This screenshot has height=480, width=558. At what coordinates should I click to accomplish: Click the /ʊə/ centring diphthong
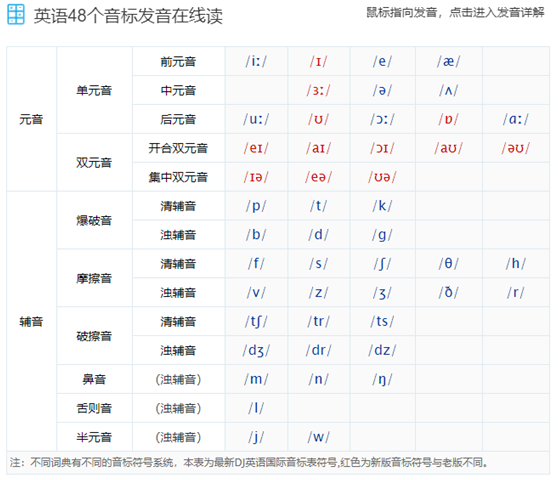coord(382,177)
